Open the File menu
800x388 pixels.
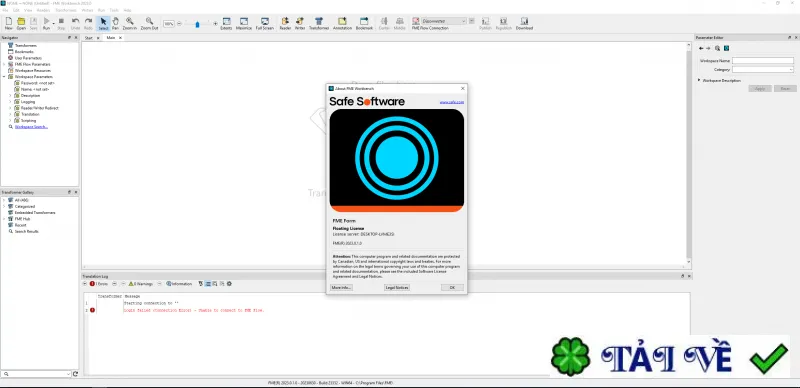click(x=5, y=10)
